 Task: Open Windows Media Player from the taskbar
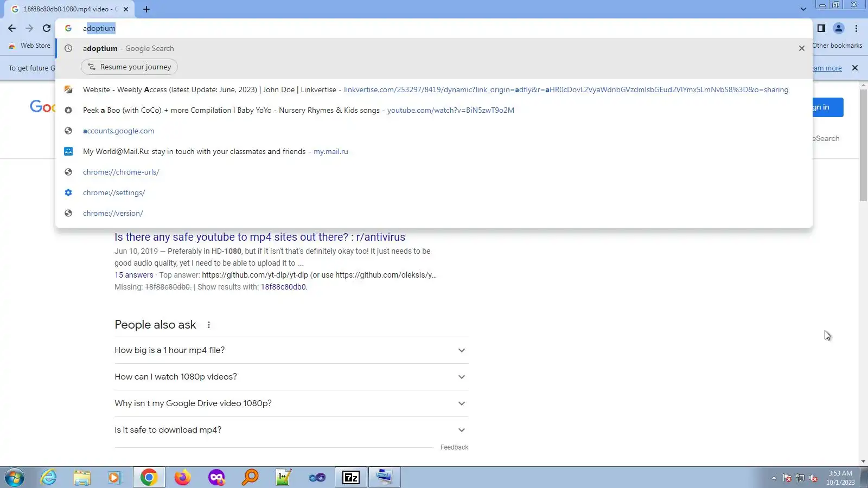click(115, 478)
